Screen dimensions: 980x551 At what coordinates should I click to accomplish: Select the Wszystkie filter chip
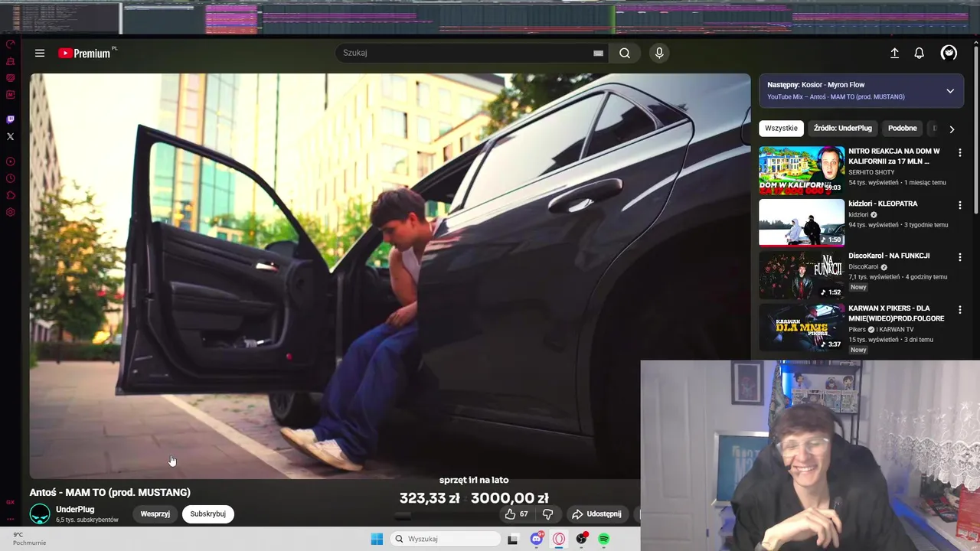(x=781, y=129)
